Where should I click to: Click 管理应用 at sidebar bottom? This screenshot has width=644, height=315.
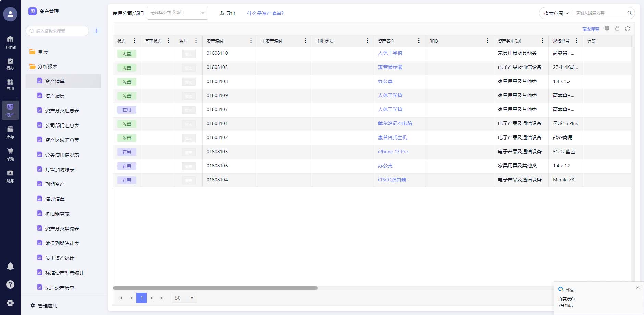pyautogui.click(x=44, y=306)
